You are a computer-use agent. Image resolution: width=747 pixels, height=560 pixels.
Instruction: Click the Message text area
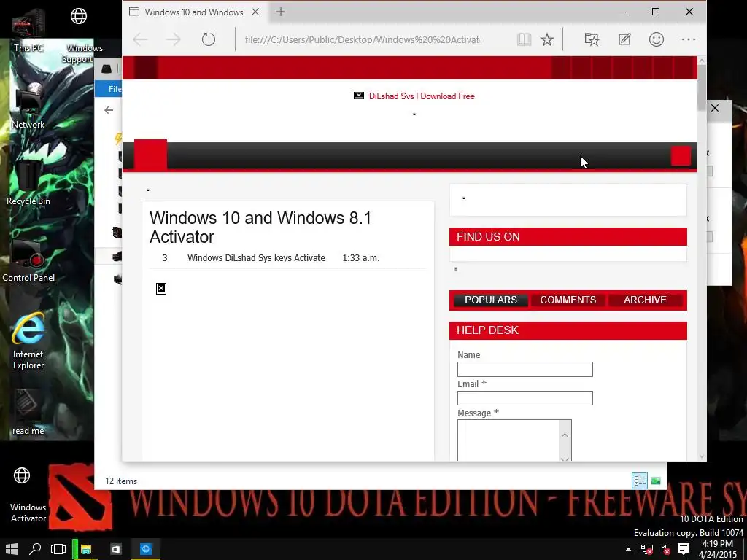click(x=508, y=440)
